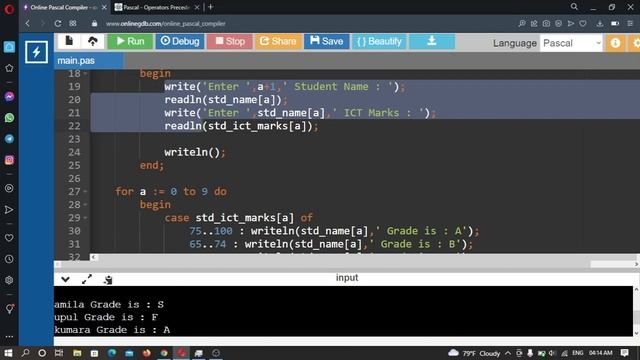This screenshot has height=360, width=640.
Task: Open File Explorer from taskbar
Action: pos(77,353)
